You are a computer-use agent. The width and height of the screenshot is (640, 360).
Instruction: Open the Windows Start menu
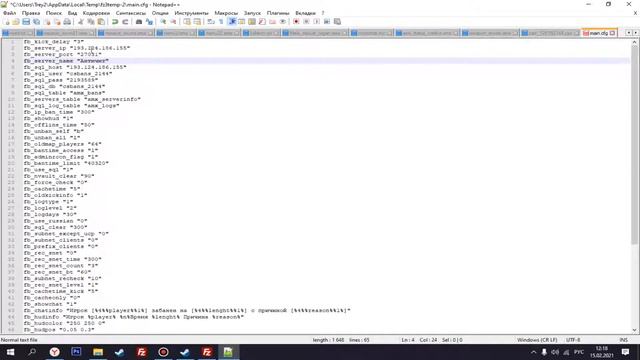(x=10, y=352)
